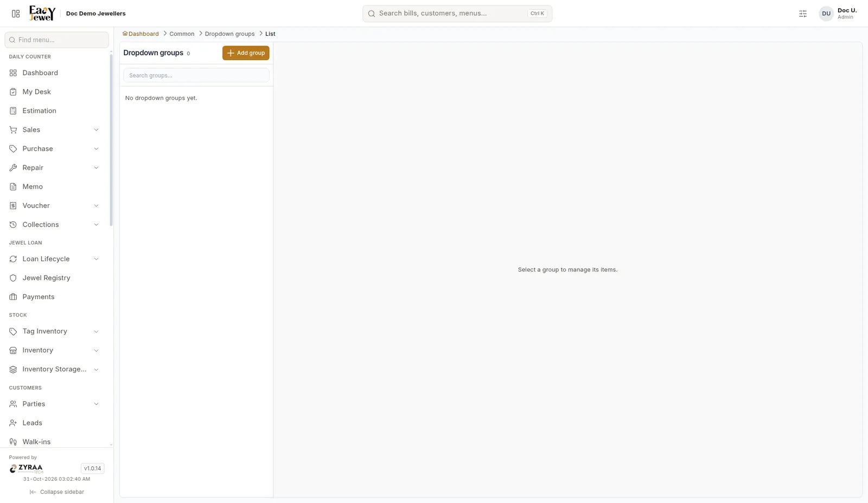Expand the Voucher submenu chevron
Image resolution: width=868 pixels, height=503 pixels.
tap(96, 205)
